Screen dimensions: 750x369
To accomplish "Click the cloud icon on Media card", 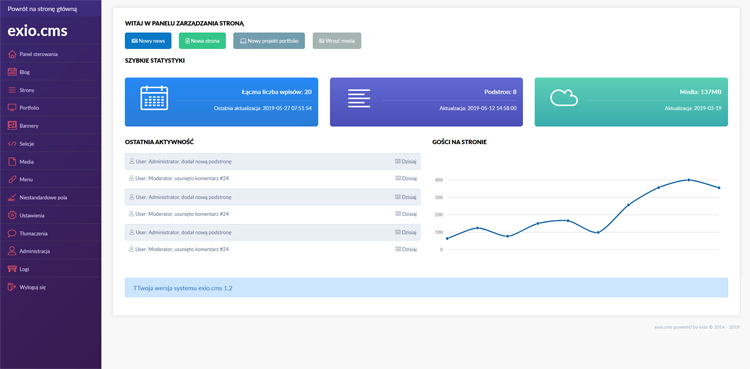I will point(564,98).
